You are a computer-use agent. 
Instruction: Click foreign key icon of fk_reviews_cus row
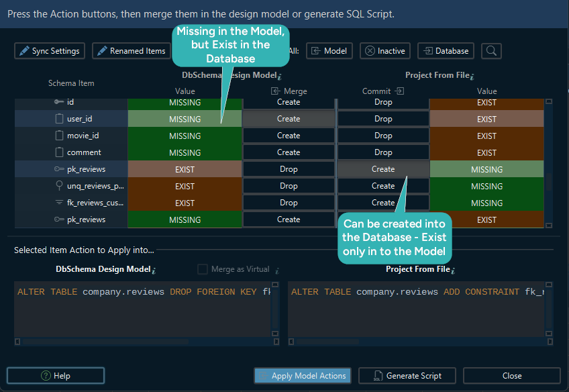pos(59,202)
